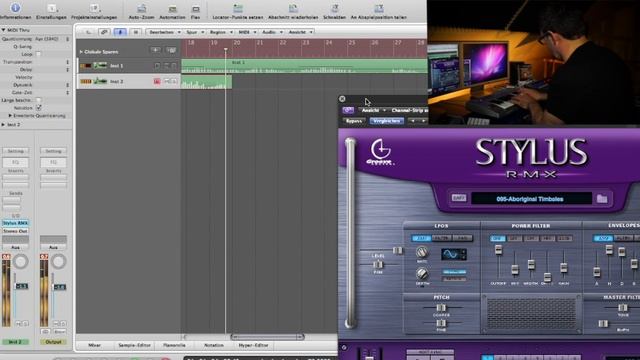Turn the LFO Depth knob
The height and width of the screenshot is (360, 640).
[422, 273]
